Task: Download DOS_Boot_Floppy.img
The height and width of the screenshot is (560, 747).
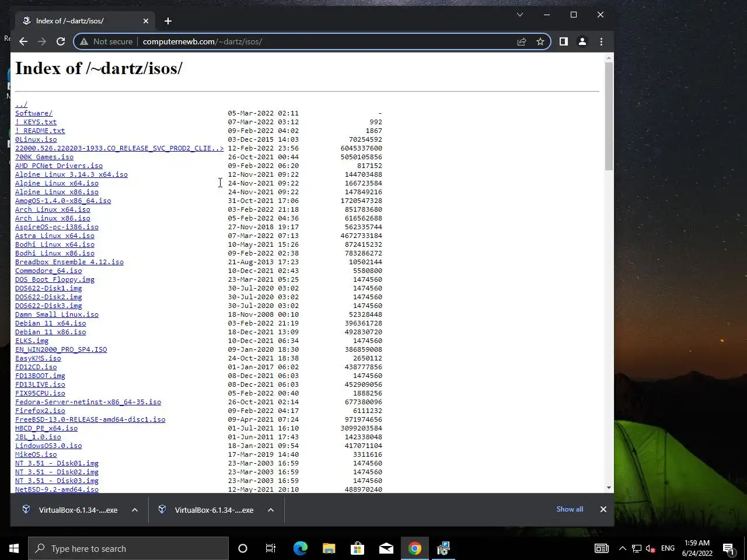Action: (55, 279)
